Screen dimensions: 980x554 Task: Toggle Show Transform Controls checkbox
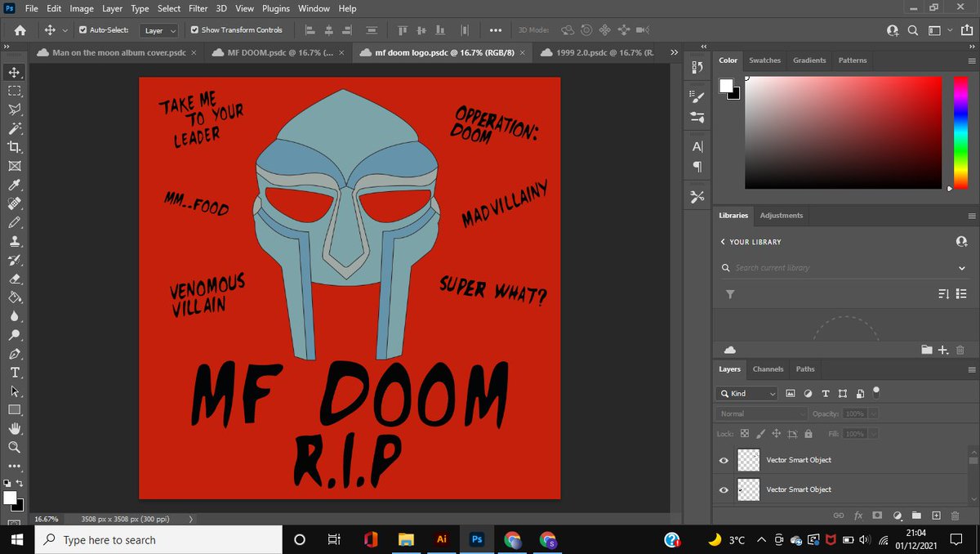pyautogui.click(x=194, y=30)
